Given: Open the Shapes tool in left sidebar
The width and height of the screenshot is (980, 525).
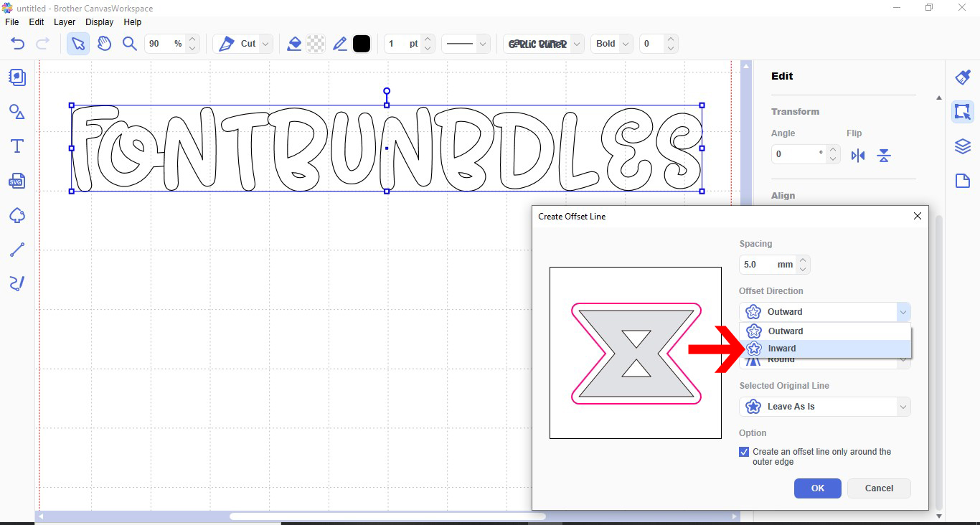Looking at the screenshot, I should [17, 112].
